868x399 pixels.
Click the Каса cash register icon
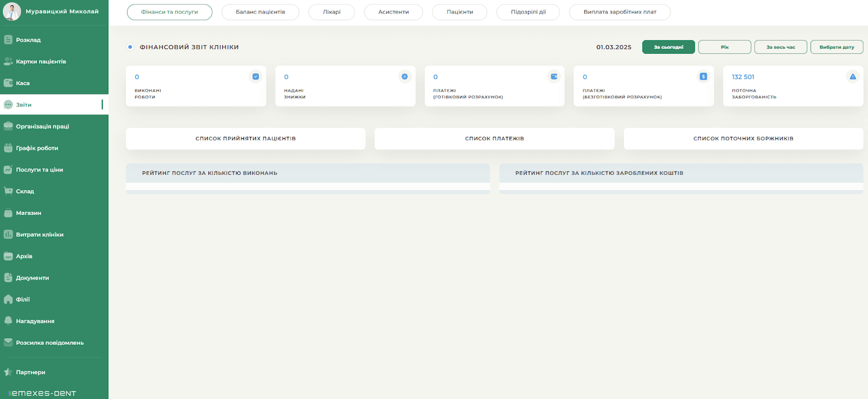pyautogui.click(x=8, y=83)
